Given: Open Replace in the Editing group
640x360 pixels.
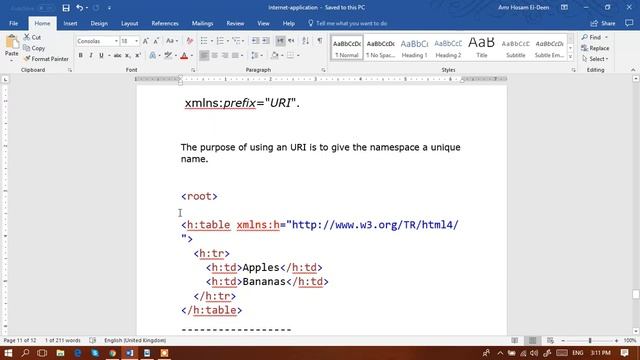Looking at the screenshot, I should click(x=596, y=48).
